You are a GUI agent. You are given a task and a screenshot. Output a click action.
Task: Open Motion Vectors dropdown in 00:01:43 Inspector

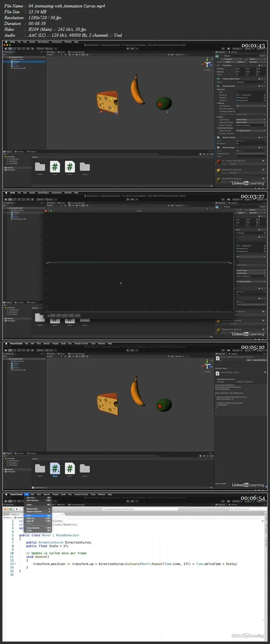pyautogui.click(x=251, y=131)
